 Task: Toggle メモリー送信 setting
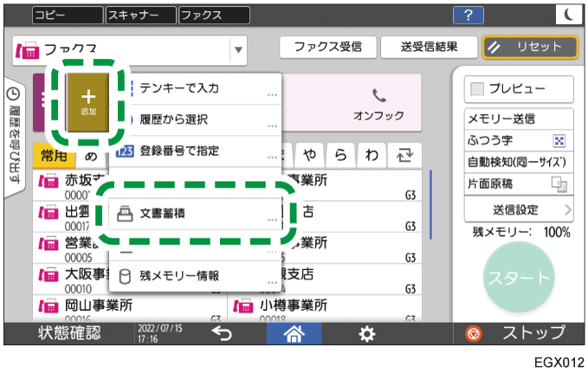(519, 119)
